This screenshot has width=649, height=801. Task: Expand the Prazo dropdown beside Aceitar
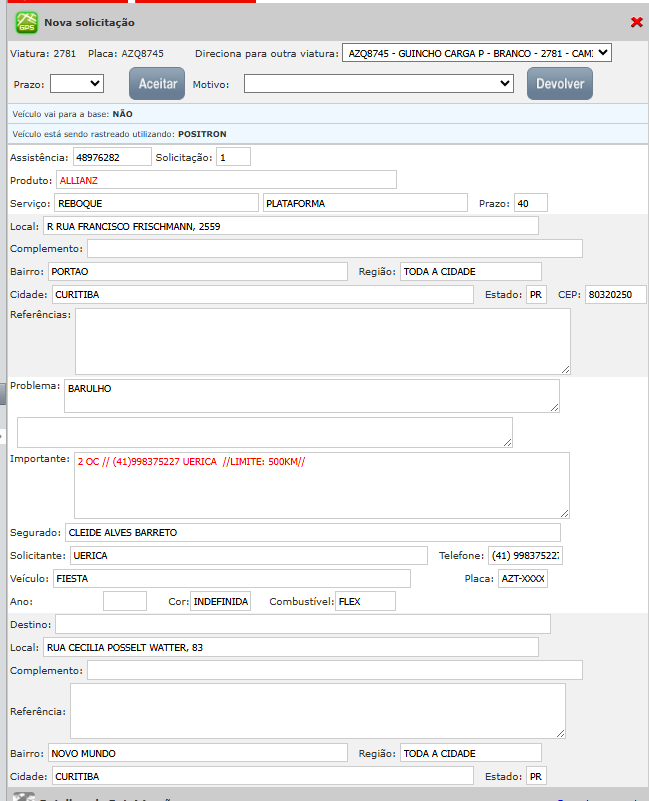click(77, 84)
